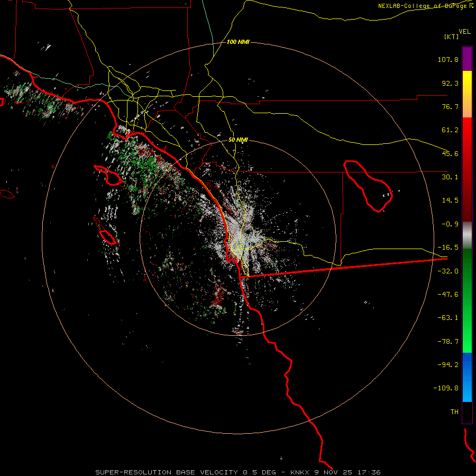Select the -109.8 velocity scale value
The width and height of the screenshot is (476, 476).
coord(446,388)
